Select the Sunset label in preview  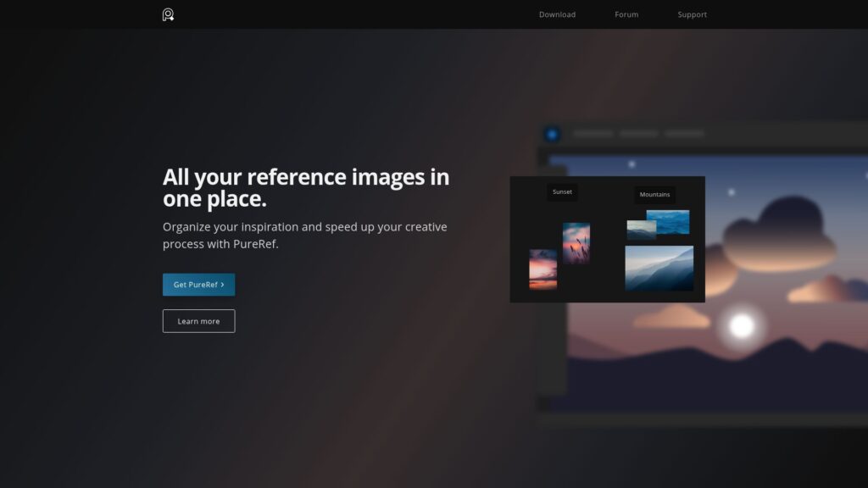point(562,192)
